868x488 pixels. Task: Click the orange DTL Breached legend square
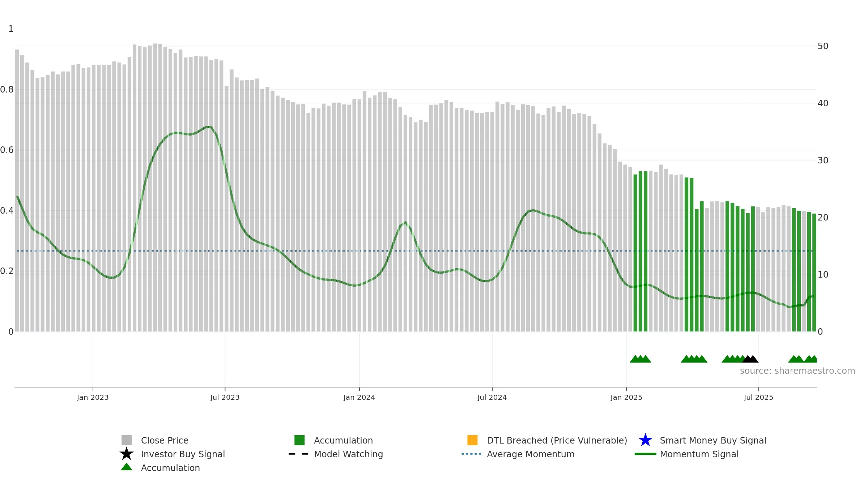click(472, 440)
